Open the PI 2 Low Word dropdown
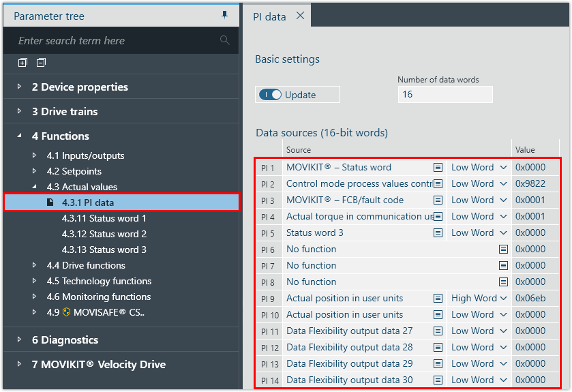 click(x=479, y=184)
